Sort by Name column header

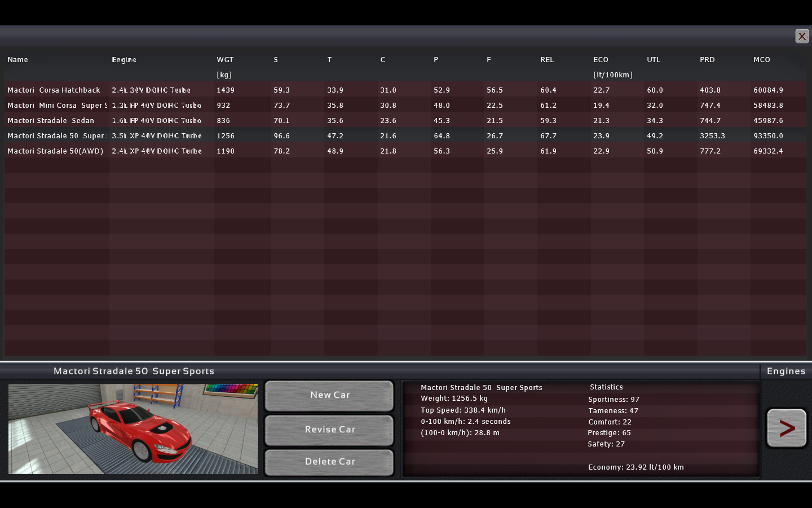tap(18, 60)
